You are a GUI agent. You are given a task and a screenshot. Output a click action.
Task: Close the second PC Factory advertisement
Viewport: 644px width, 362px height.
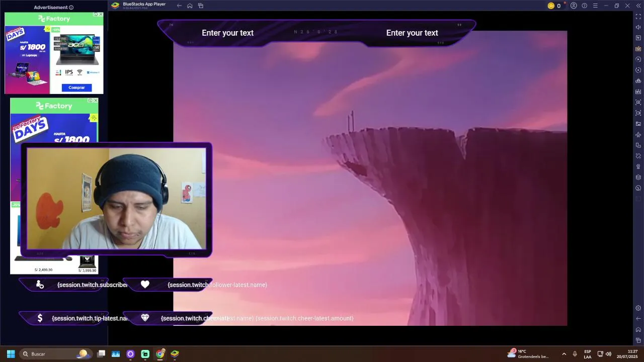click(96, 101)
